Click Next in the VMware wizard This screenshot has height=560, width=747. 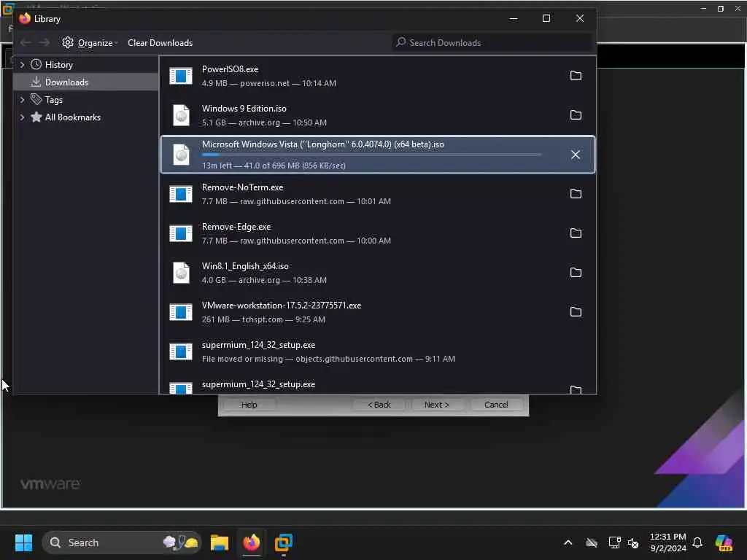tap(437, 405)
